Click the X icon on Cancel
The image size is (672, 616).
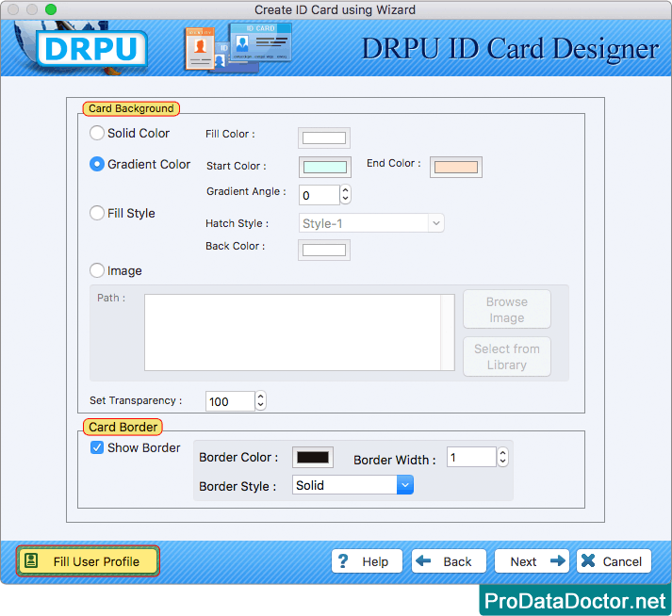tap(588, 560)
